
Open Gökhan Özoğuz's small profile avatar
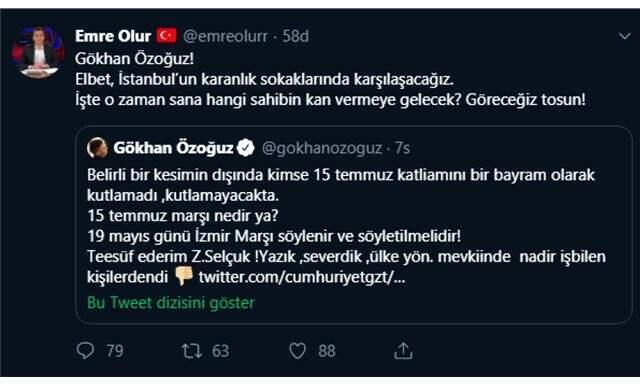coord(97,148)
